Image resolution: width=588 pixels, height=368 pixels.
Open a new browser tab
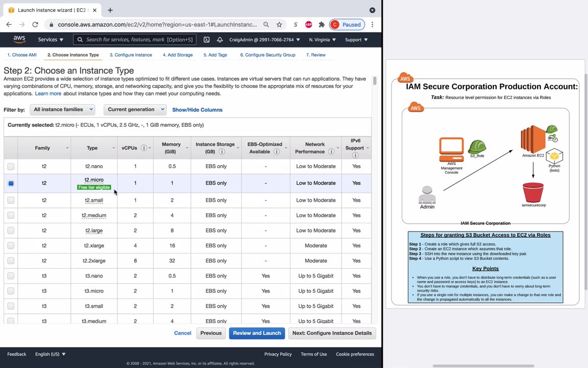point(110,10)
